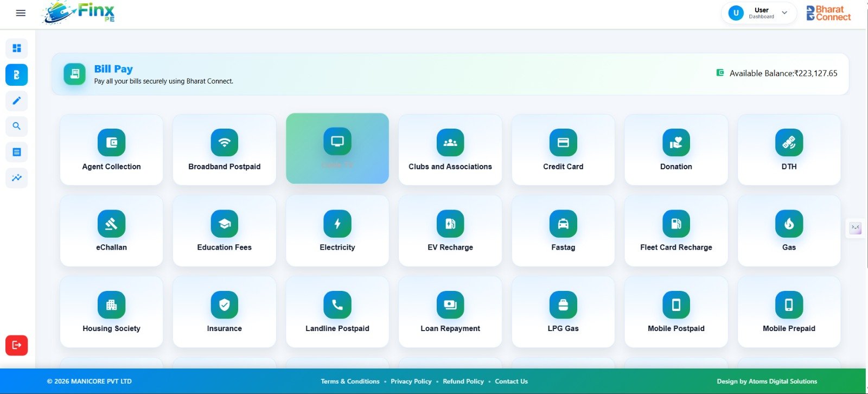Open the receipt list icon in sidebar

coord(17,152)
